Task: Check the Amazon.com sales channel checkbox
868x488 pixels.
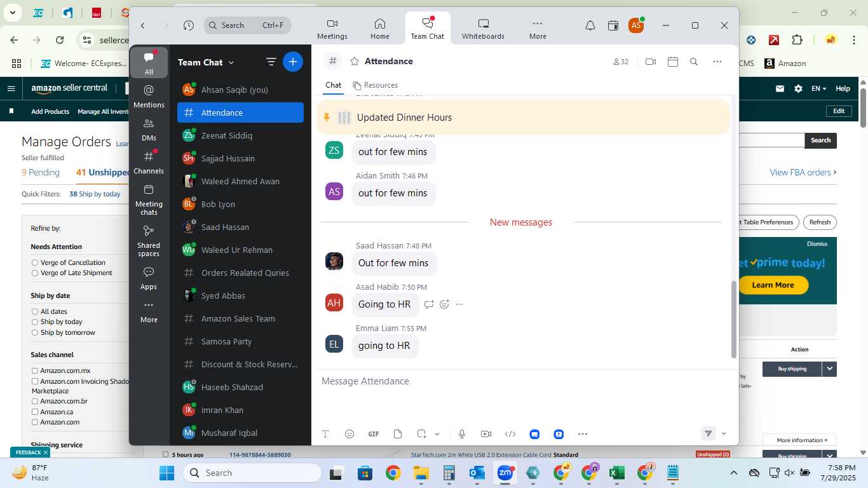Action: pyautogui.click(x=35, y=422)
